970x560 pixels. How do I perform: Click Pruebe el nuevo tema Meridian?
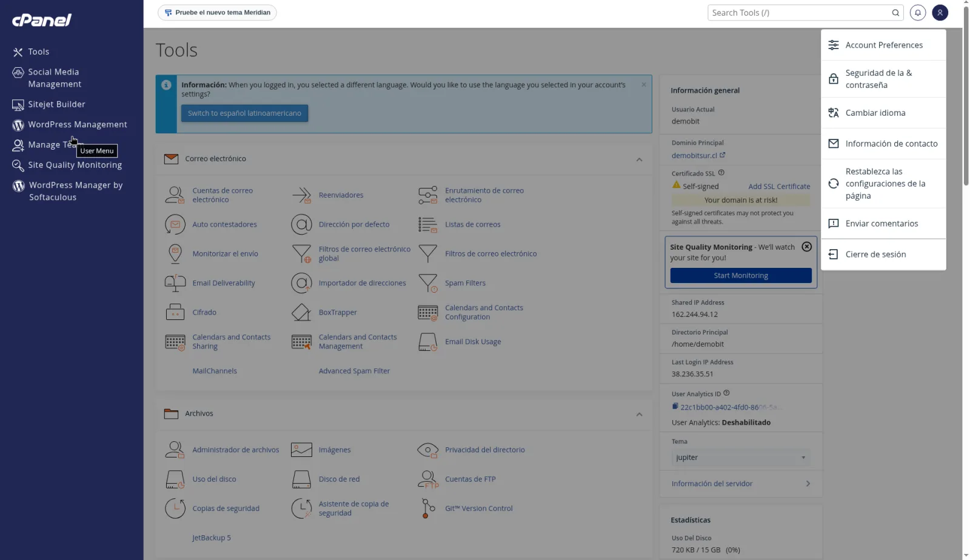click(217, 13)
